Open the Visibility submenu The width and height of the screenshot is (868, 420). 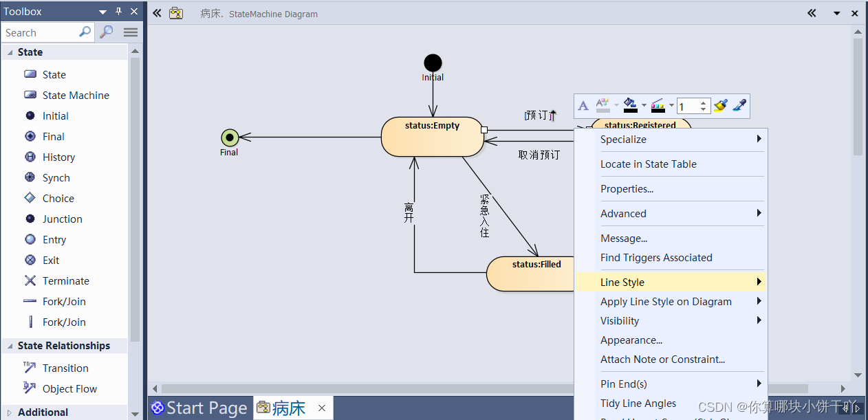tap(671, 320)
